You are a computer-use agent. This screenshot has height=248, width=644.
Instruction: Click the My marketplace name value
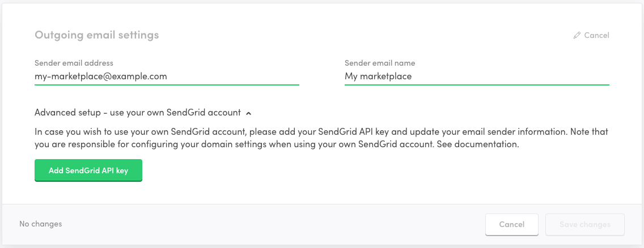click(378, 76)
